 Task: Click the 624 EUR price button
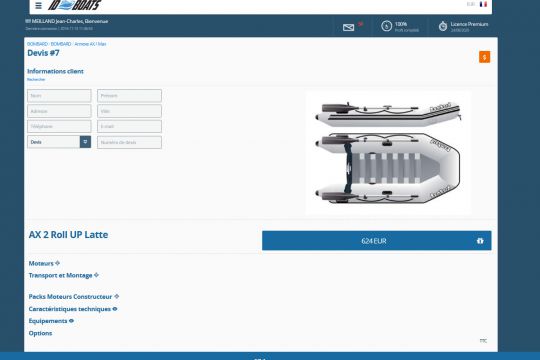[x=376, y=241]
